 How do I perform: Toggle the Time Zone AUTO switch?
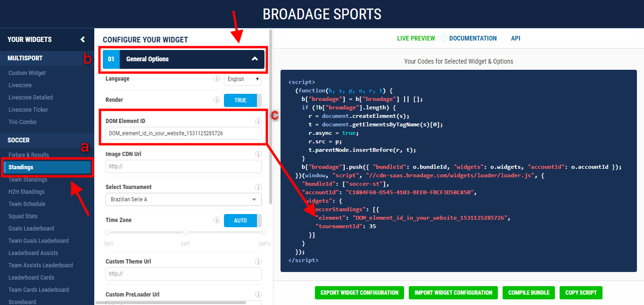[x=242, y=221]
